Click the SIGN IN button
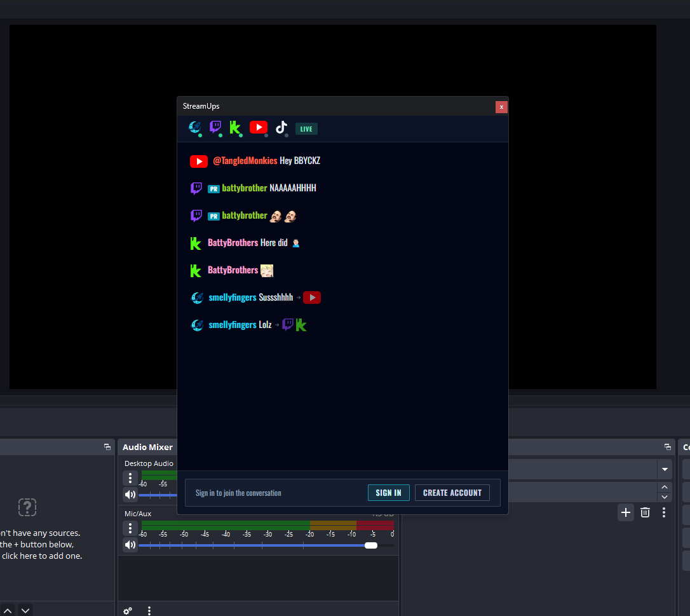The image size is (690, 616). [389, 493]
